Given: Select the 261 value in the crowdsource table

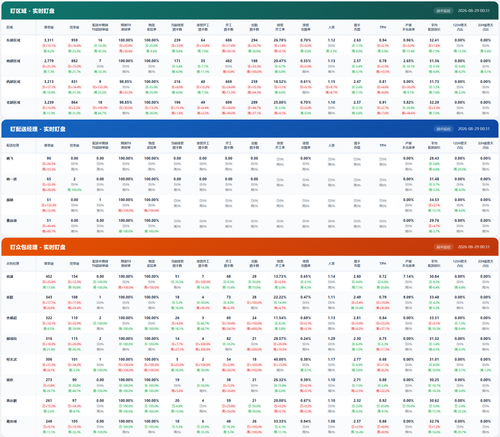Looking at the screenshot, I should 49,400.
